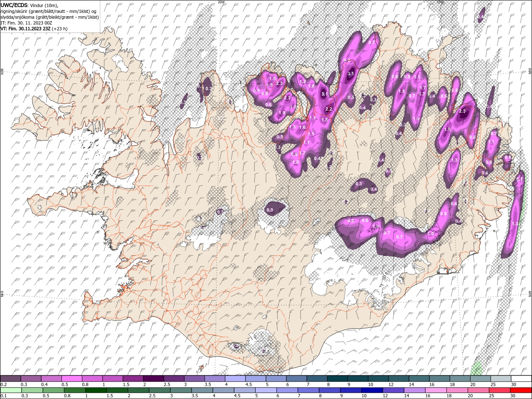Pick the rain legend green swatch labeled 0.5
This screenshot has width=532, height=399.
click(x=53, y=390)
